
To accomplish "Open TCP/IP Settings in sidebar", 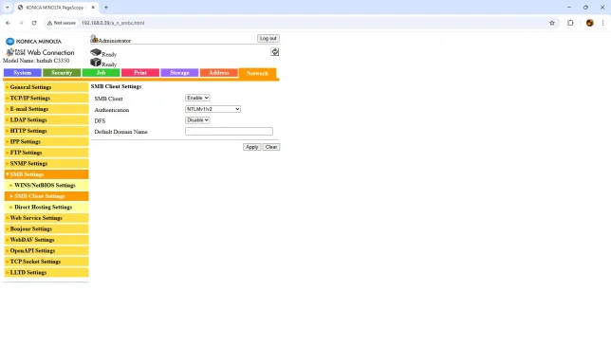I will click(x=46, y=98).
